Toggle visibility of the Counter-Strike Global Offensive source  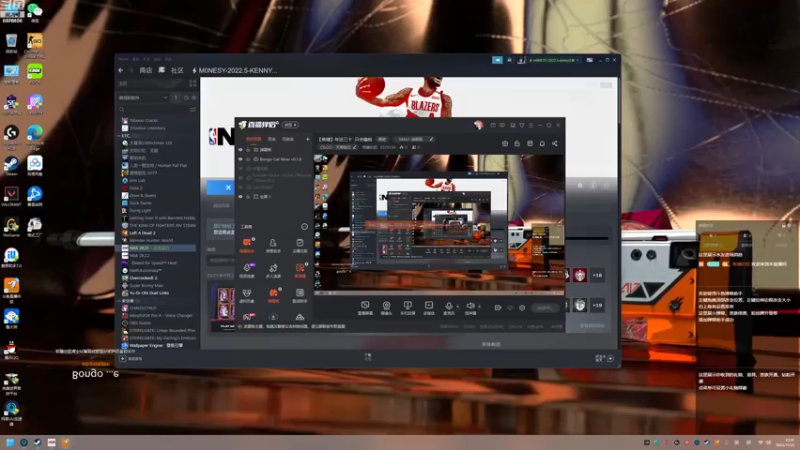click(241, 178)
